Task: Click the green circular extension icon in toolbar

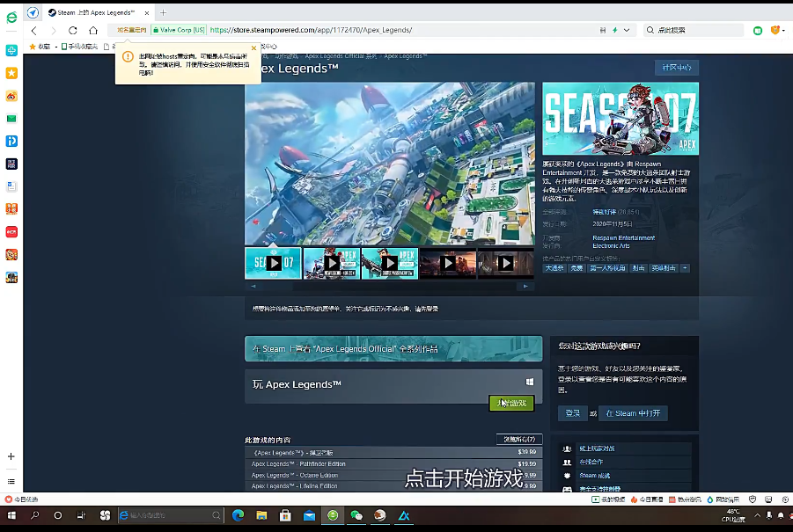Action: pyautogui.click(x=758, y=31)
